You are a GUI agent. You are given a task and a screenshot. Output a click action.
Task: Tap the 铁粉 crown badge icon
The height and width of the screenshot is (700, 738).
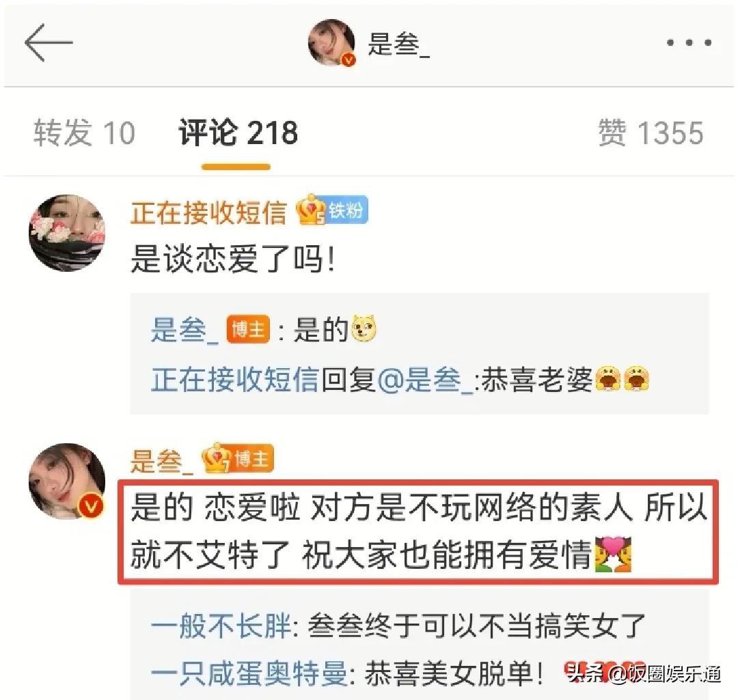[x=332, y=210]
